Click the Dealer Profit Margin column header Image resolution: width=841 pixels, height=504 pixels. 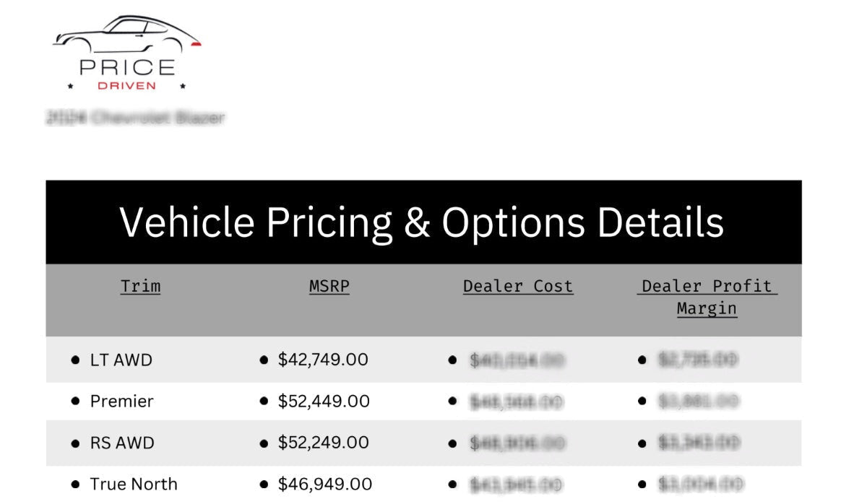(x=707, y=297)
